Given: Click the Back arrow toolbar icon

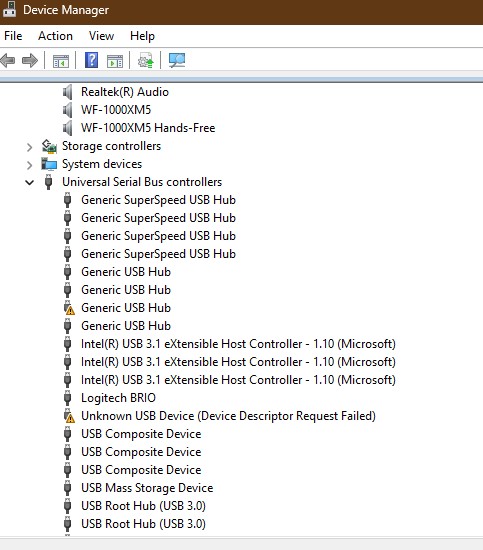Looking at the screenshot, I should tap(8, 61).
